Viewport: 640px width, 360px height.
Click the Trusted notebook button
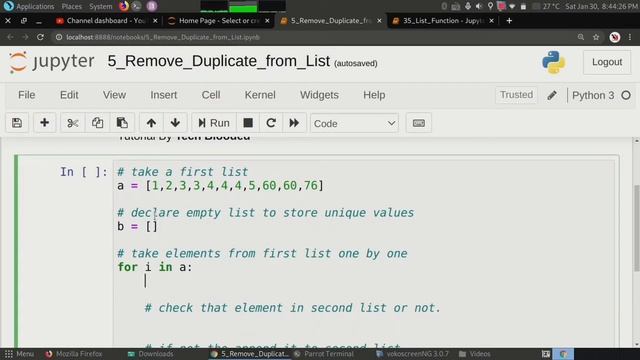[516, 95]
